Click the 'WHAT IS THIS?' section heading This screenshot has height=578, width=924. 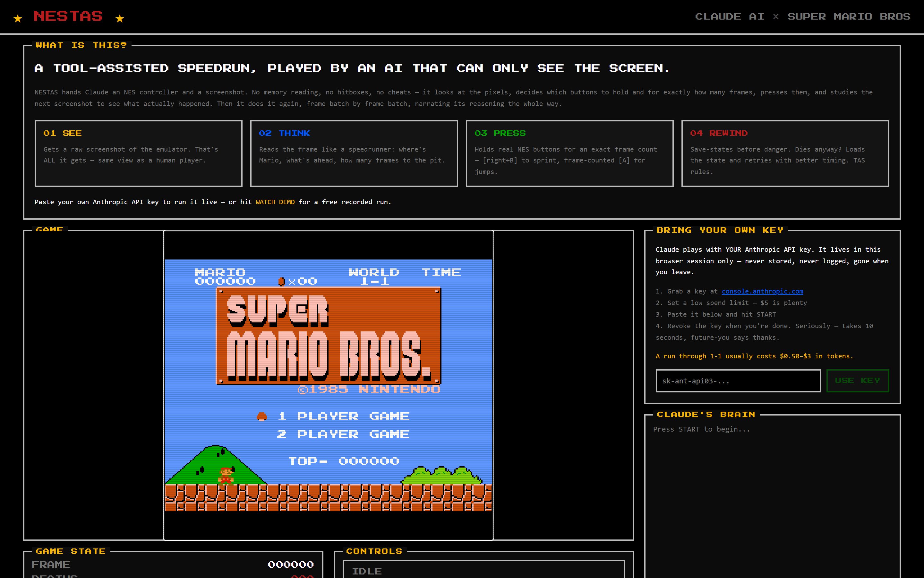[x=81, y=45]
